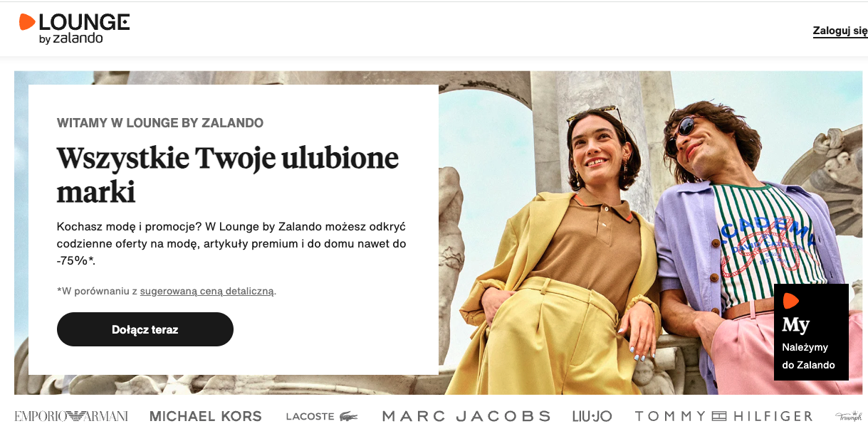The height and width of the screenshot is (436, 868).
Task: Click the large My text in badge
Action: (x=795, y=325)
